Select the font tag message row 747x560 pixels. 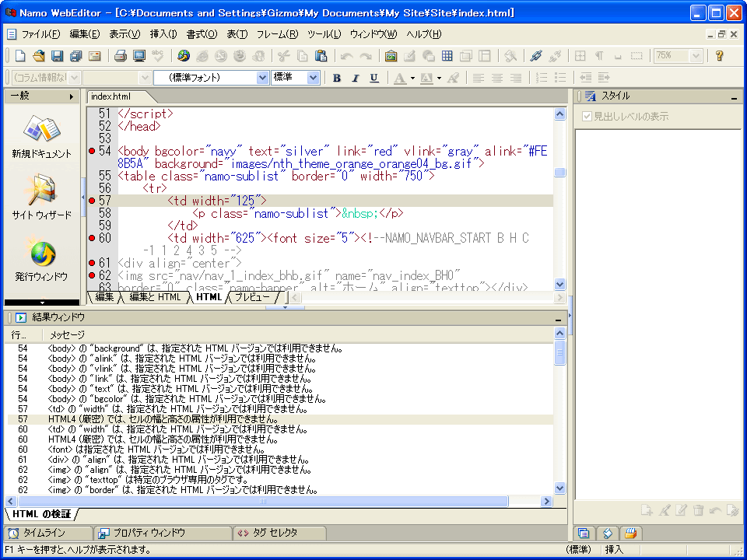pos(280,450)
